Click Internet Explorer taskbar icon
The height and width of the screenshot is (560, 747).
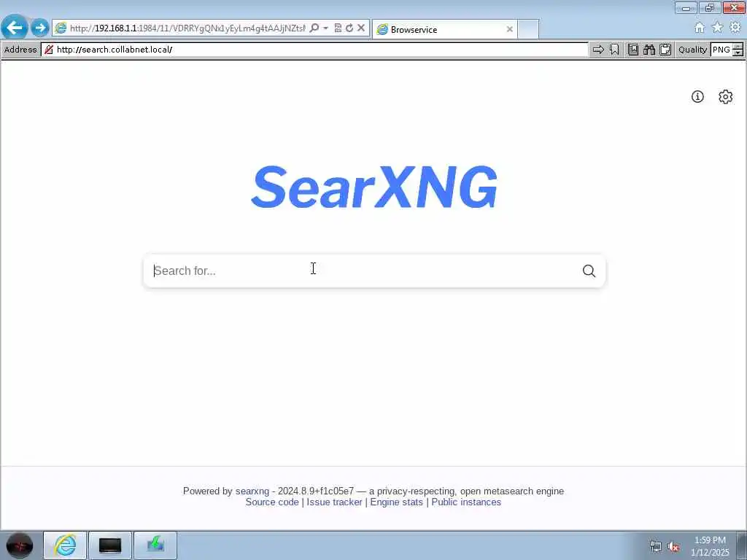point(65,545)
